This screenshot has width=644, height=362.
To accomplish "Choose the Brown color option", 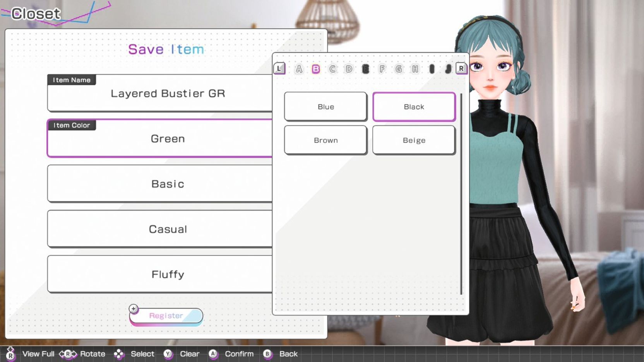I will click(x=325, y=140).
